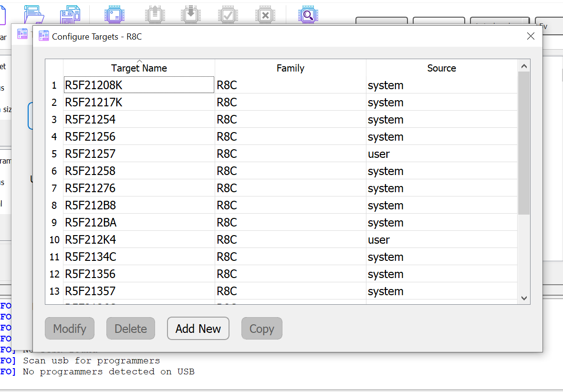Click the Copy button

pyautogui.click(x=261, y=328)
